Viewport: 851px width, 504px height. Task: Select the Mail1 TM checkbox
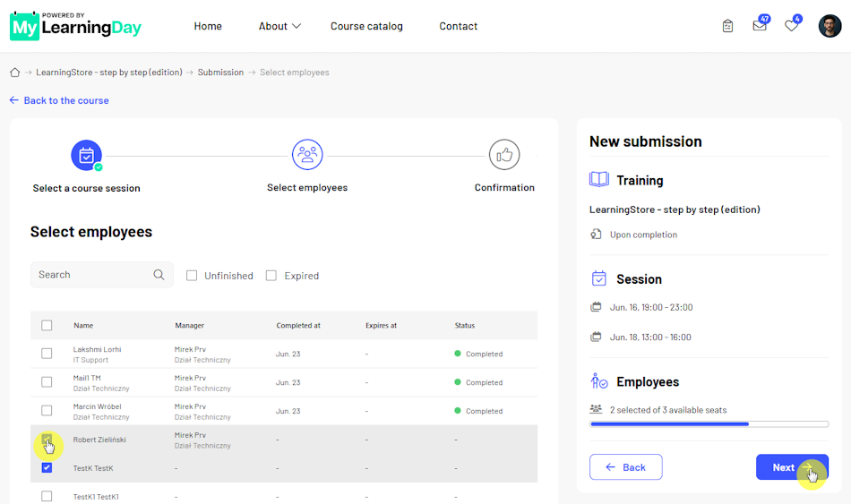(47, 382)
